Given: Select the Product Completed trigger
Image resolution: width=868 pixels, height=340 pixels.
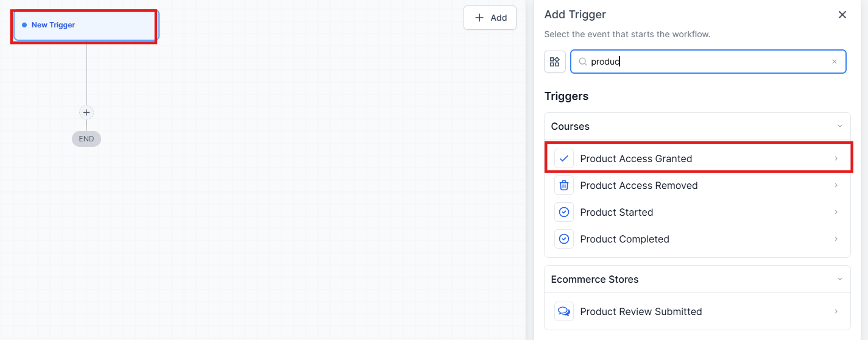Looking at the screenshot, I should 624,239.
